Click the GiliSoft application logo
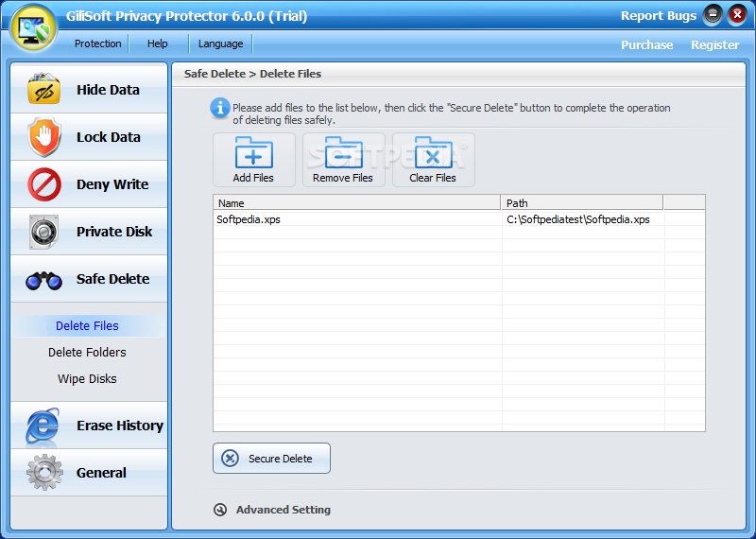 pos(34,27)
